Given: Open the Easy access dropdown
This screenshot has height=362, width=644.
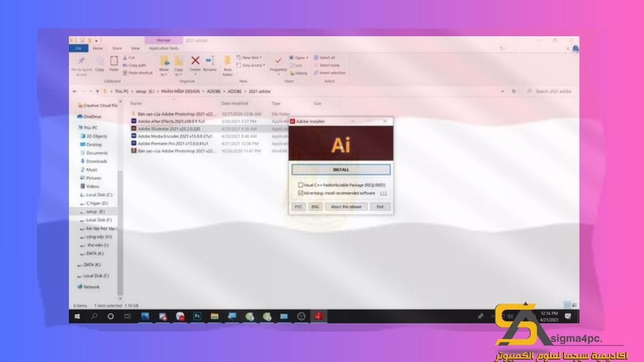Looking at the screenshot, I should (251, 65).
